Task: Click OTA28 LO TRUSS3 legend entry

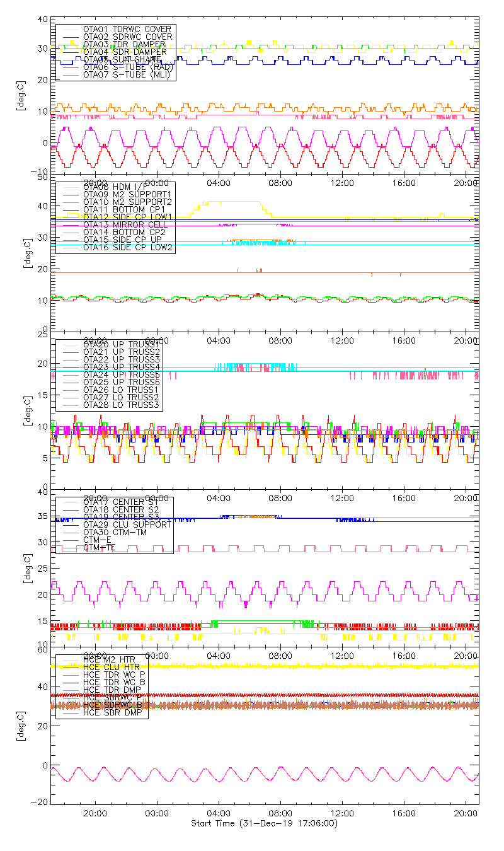Action: click(x=118, y=405)
